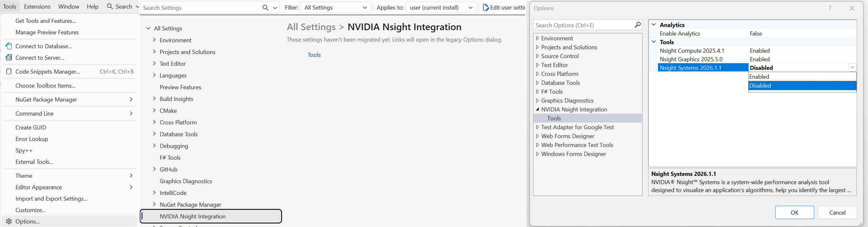Select Web Forms Designer in Options tree

pos(568,136)
